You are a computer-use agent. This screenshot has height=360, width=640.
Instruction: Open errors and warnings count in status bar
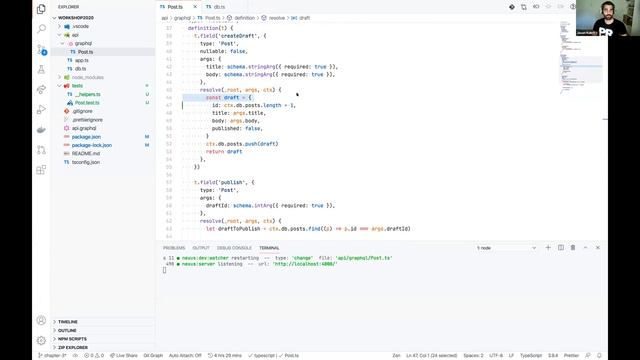(x=94, y=356)
